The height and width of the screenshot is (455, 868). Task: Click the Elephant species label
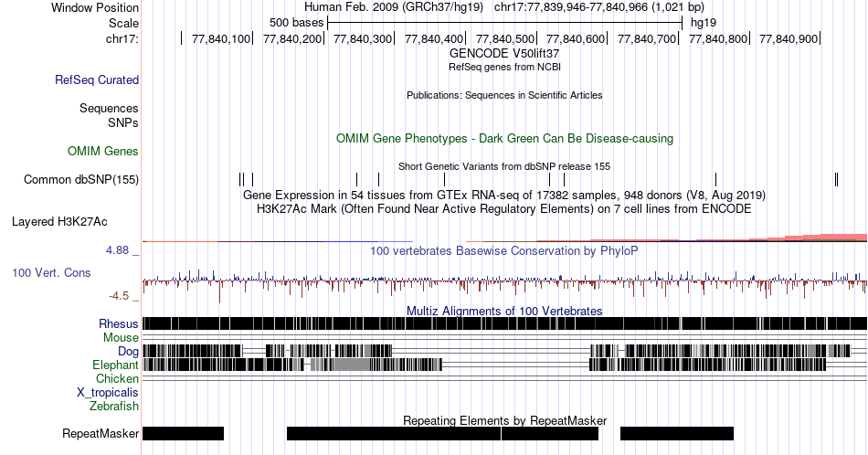pyautogui.click(x=115, y=365)
